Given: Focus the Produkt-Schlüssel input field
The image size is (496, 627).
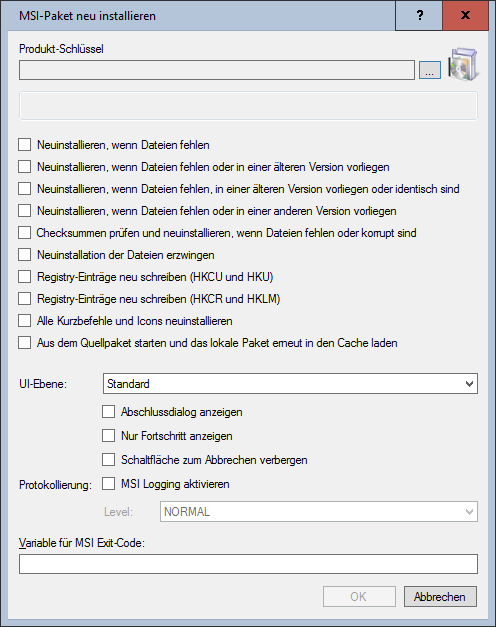Looking at the screenshot, I should pos(217,70).
